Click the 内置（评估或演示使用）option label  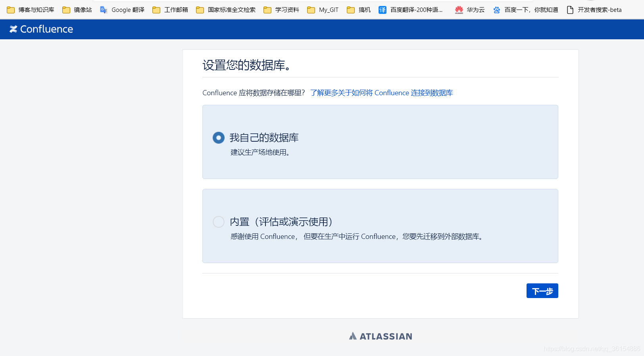point(281,221)
